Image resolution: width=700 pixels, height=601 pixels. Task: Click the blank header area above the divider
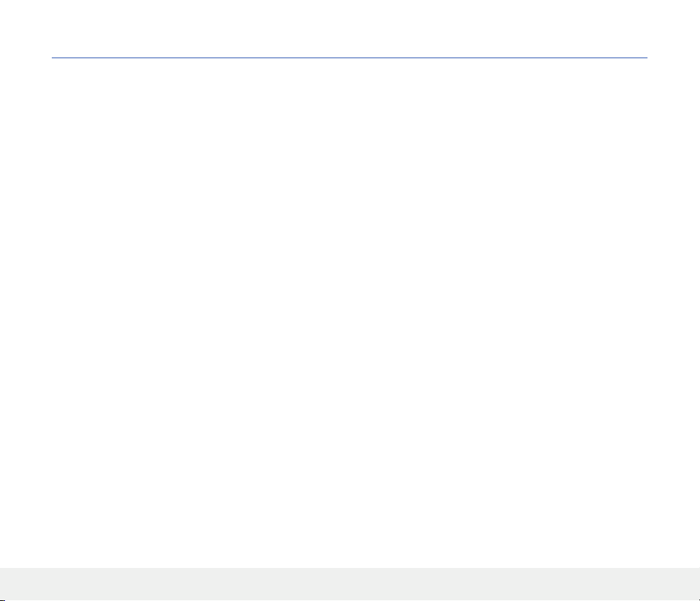[350, 28]
